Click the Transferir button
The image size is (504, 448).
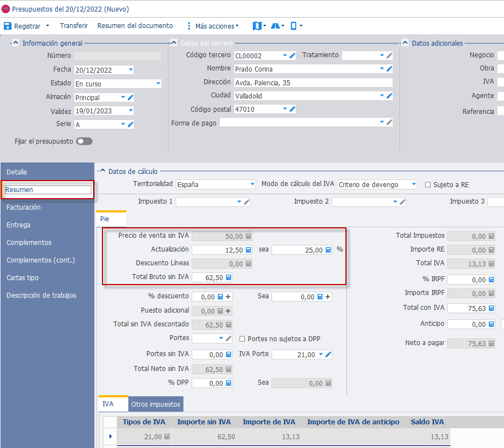(x=74, y=26)
